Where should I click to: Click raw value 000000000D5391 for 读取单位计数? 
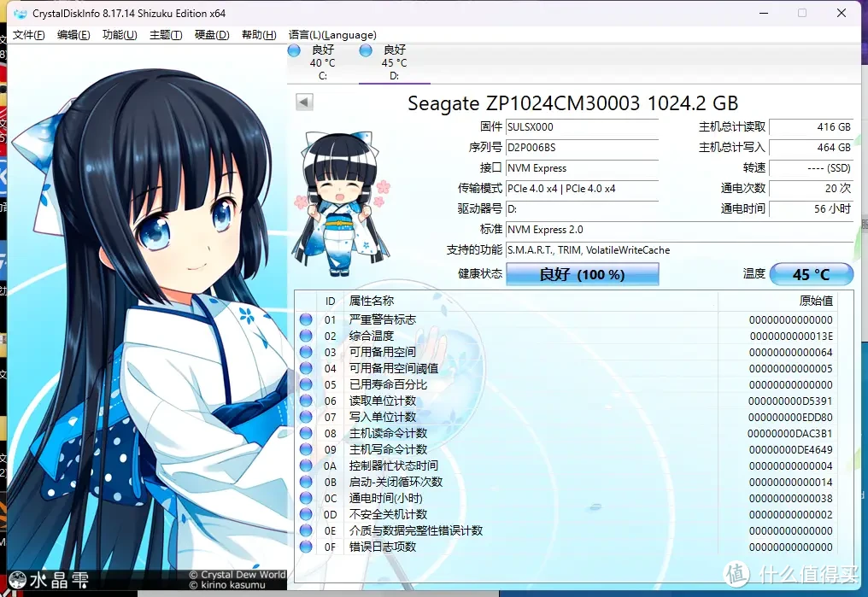(790, 401)
